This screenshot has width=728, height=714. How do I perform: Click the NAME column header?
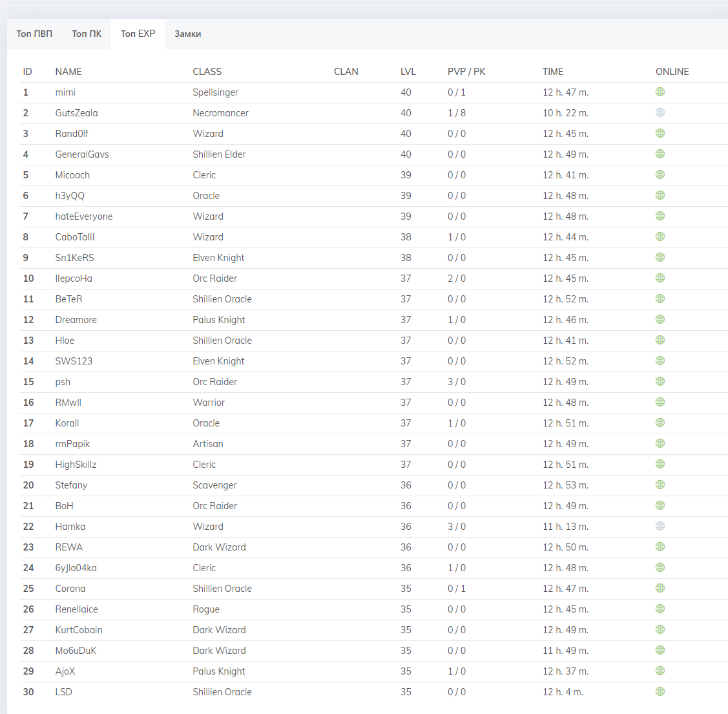pos(68,72)
